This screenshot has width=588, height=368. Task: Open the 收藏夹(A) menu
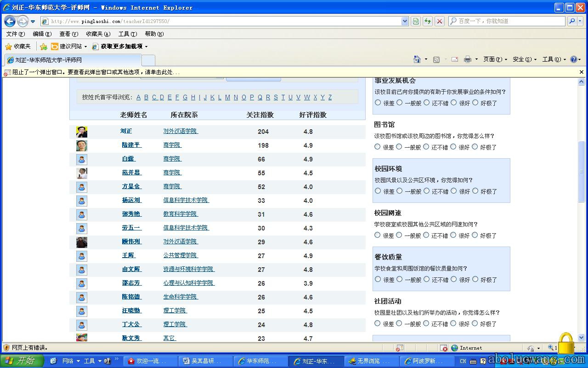(98, 34)
